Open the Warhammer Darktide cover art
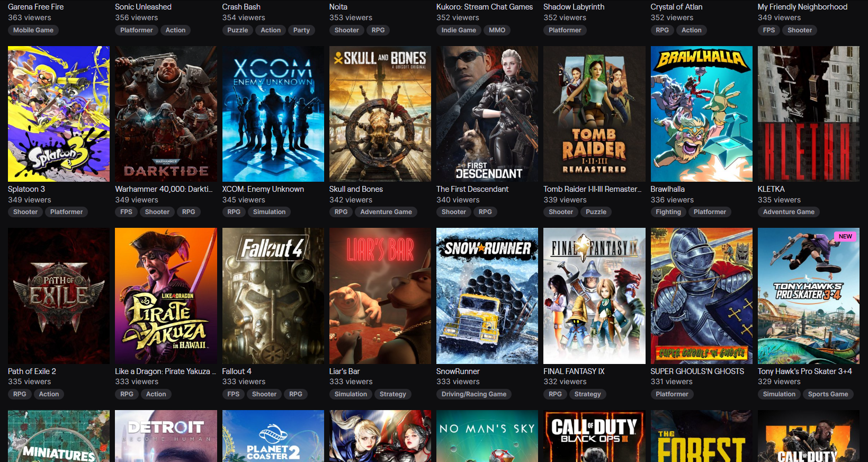Screen dimensions: 868x462 tap(166, 114)
